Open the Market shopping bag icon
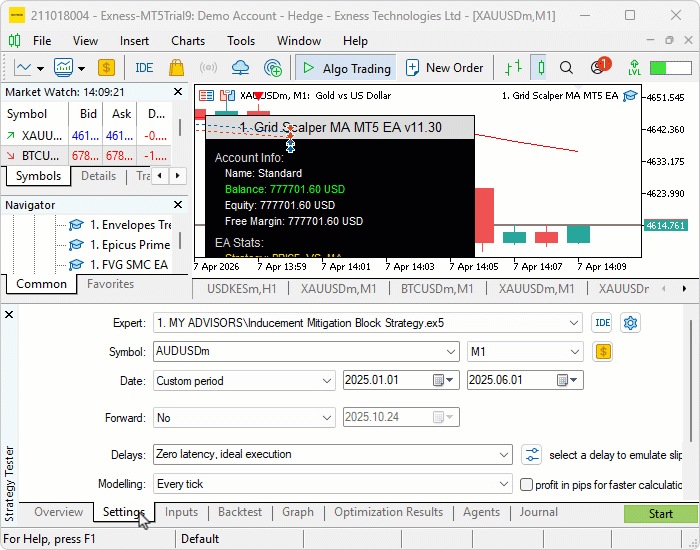700x550 pixels. [176, 68]
